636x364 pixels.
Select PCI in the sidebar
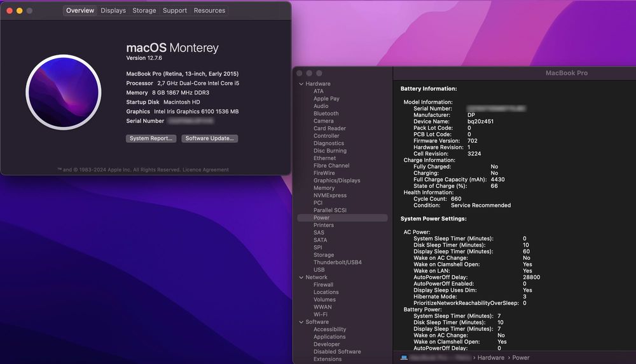click(318, 203)
